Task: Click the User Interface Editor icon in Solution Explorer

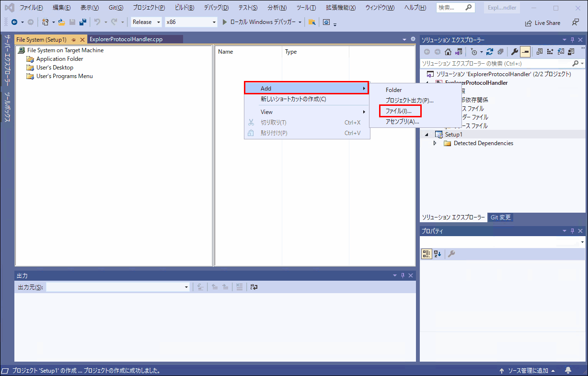Action: 571,52
